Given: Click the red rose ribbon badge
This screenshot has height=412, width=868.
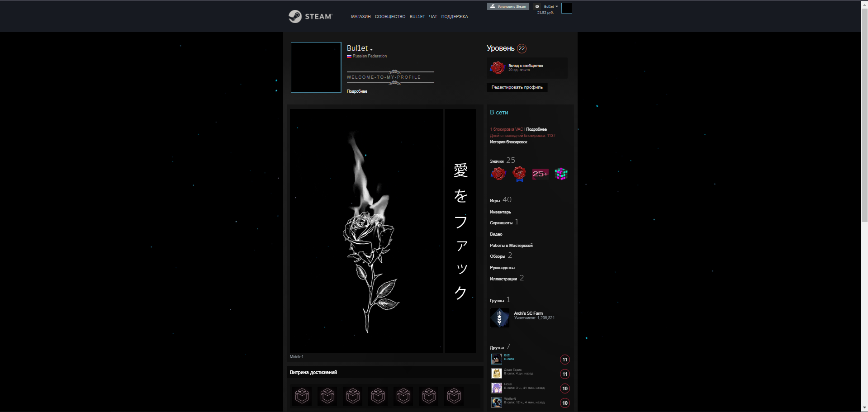Looking at the screenshot, I should coord(519,174).
